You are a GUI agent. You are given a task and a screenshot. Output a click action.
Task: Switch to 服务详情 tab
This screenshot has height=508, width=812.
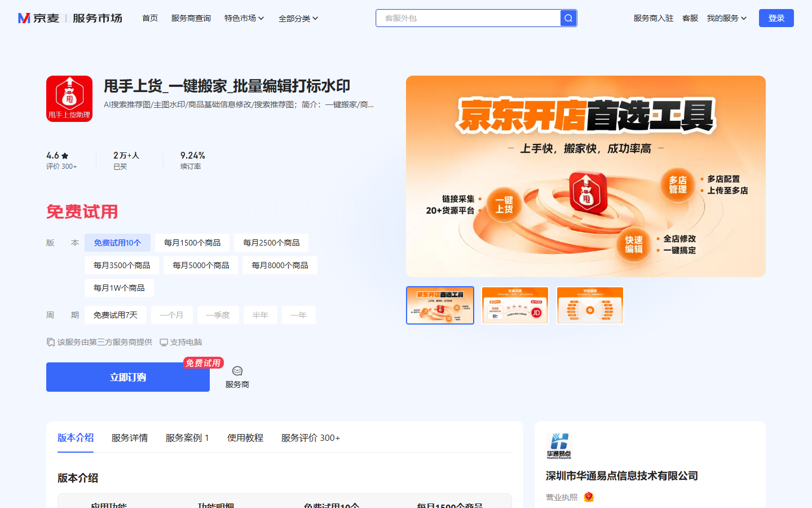[x=130, y=438]
